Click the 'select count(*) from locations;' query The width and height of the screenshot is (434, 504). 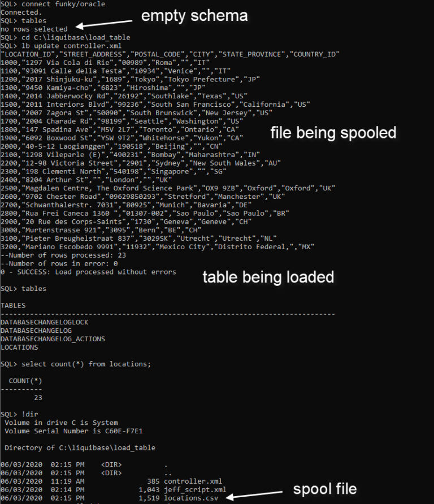(86, 364)
